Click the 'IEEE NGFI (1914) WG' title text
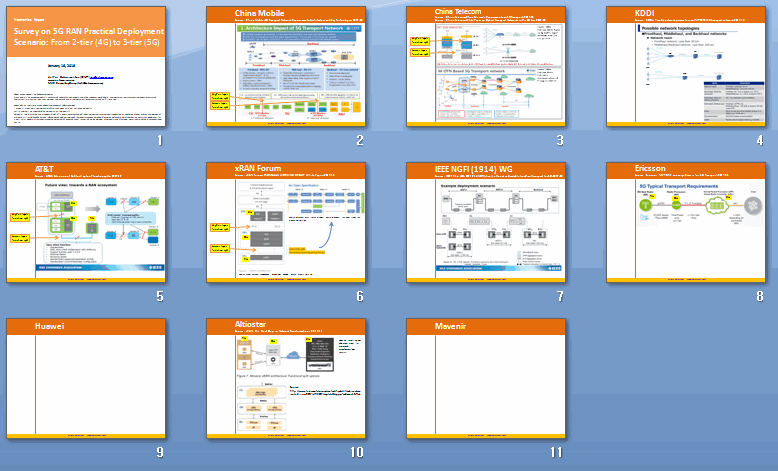Viewport: 778px width, 471px height. click(473, 169)
